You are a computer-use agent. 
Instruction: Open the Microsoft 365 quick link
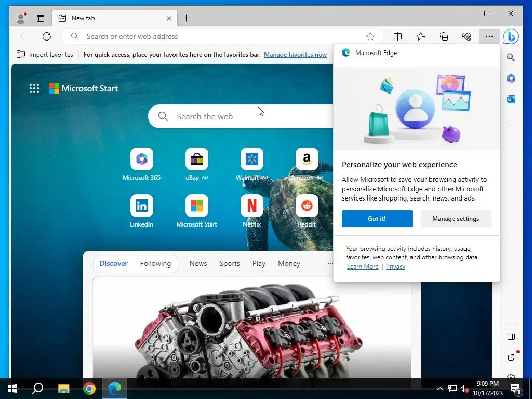click(x=141, y=164)
